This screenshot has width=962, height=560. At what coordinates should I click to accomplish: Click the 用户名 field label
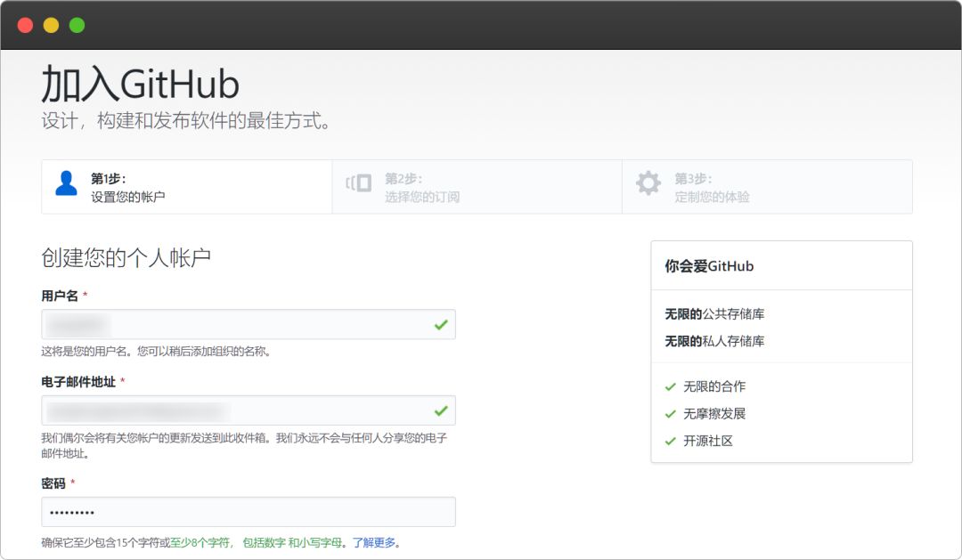pyautogui.click(x=60, y=296)
